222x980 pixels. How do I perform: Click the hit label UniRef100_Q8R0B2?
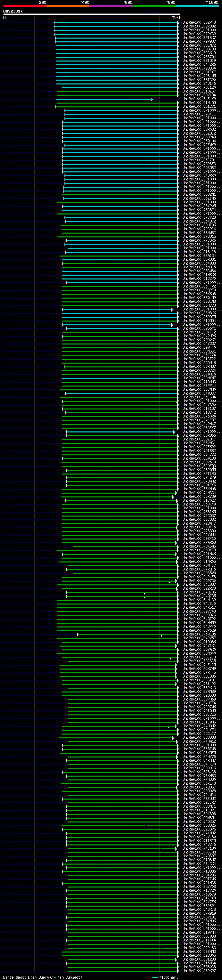click(x=199, y=129)
